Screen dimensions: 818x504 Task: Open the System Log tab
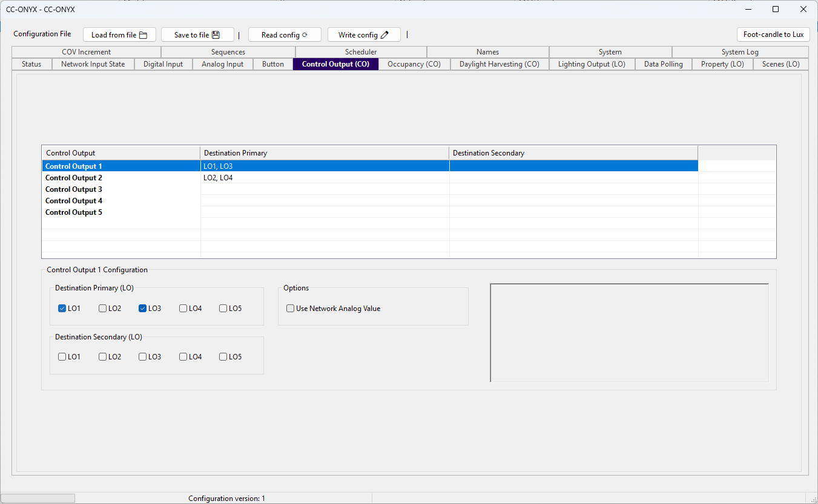pos(740,52)
